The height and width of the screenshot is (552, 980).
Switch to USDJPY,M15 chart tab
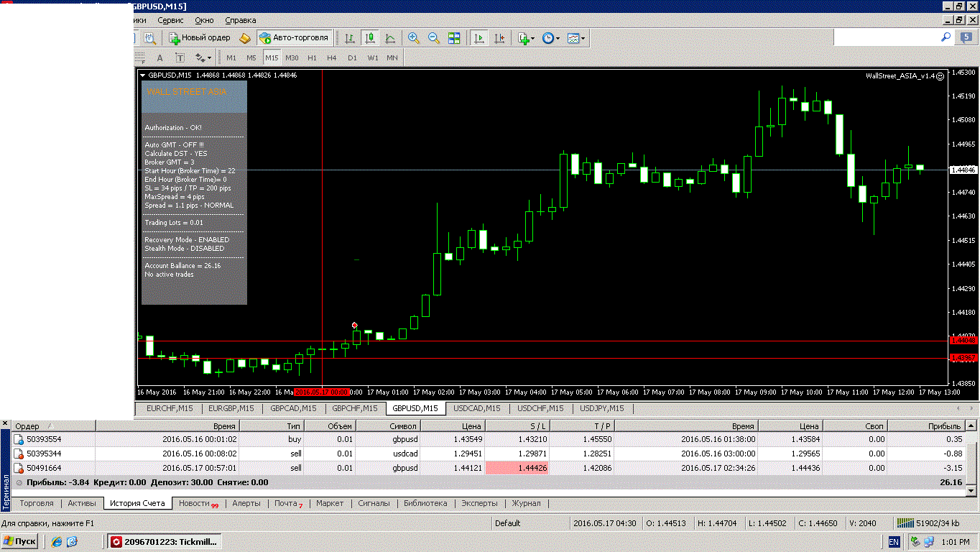[x=601, y=408]
